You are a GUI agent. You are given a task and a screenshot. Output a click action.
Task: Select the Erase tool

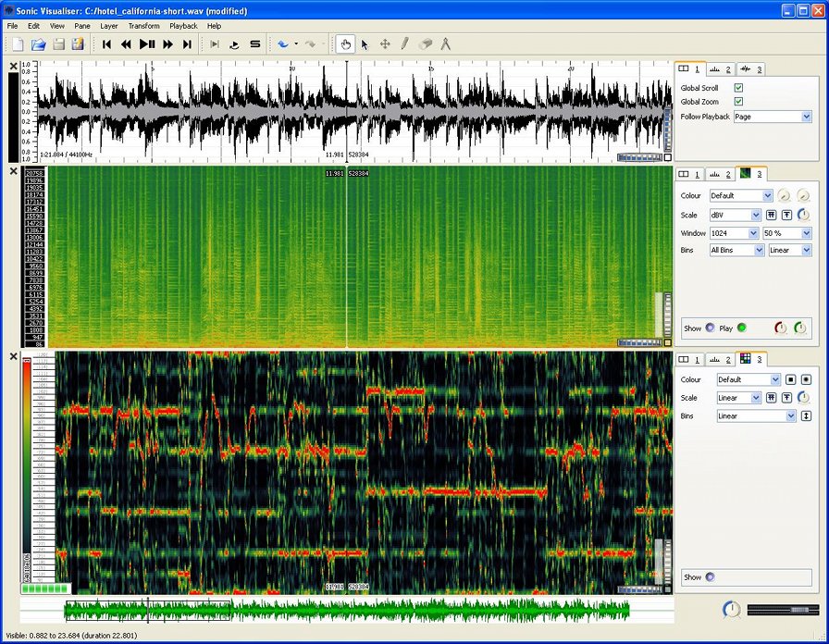pos(425,44)
